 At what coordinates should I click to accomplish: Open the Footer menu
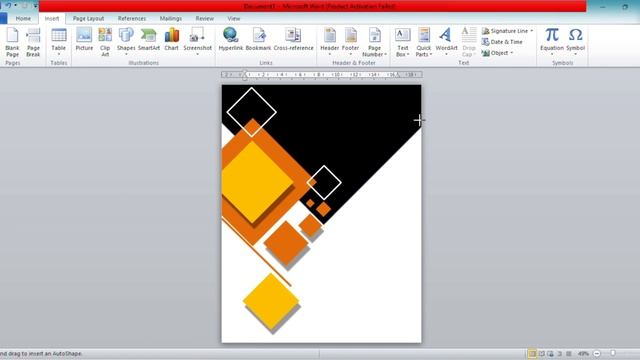[350, 42]
